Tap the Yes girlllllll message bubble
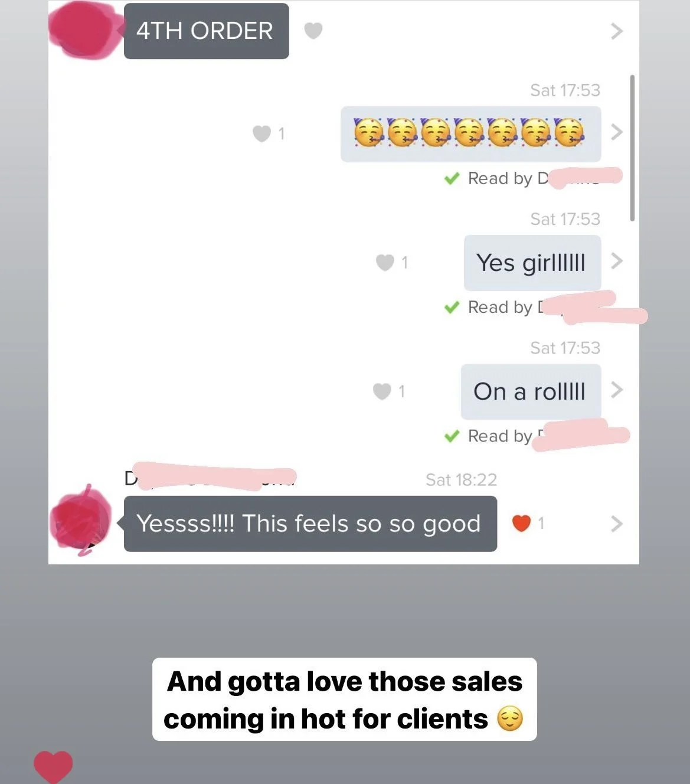Screen dimensions: 690x784 pos(532,263)
